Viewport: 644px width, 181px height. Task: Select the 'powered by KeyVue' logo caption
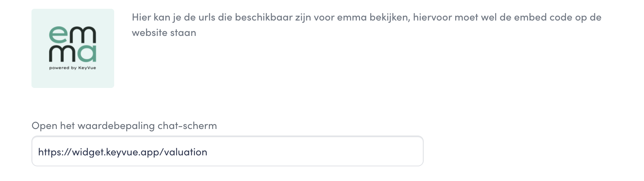pos(73,68)
